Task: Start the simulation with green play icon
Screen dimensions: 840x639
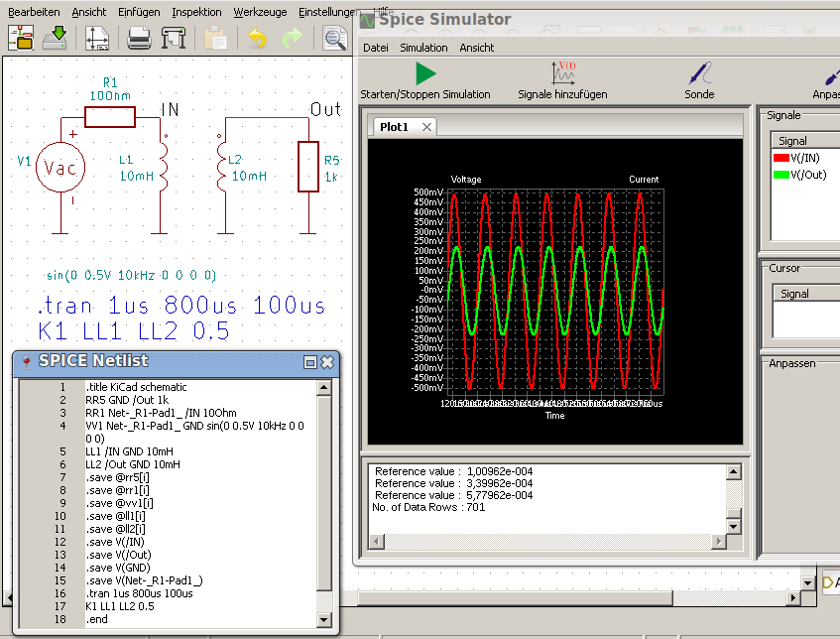Action: pyautogui.click(x=425, y=73)
